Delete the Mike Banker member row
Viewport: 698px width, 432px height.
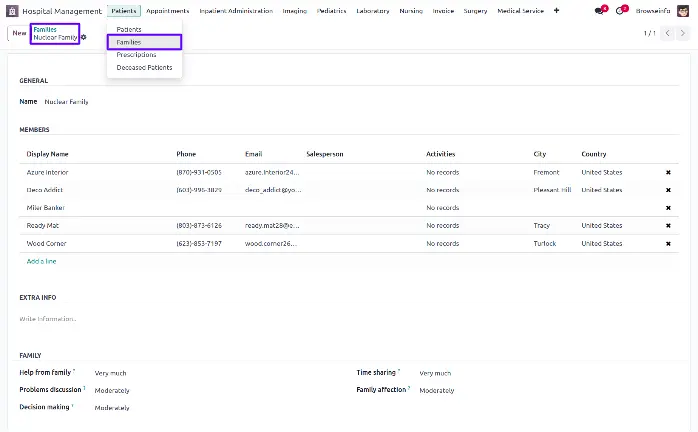pos(668,208)
